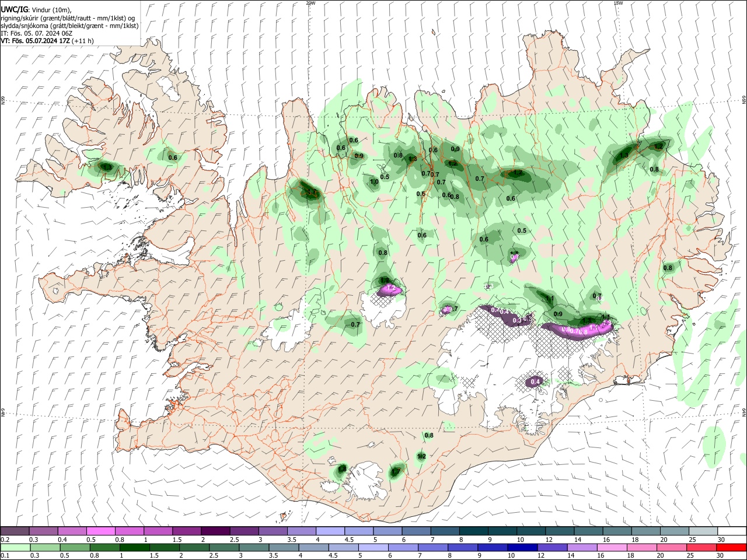
Task: Click the '0.8' value on the east coast
Action: pos(668,268)
